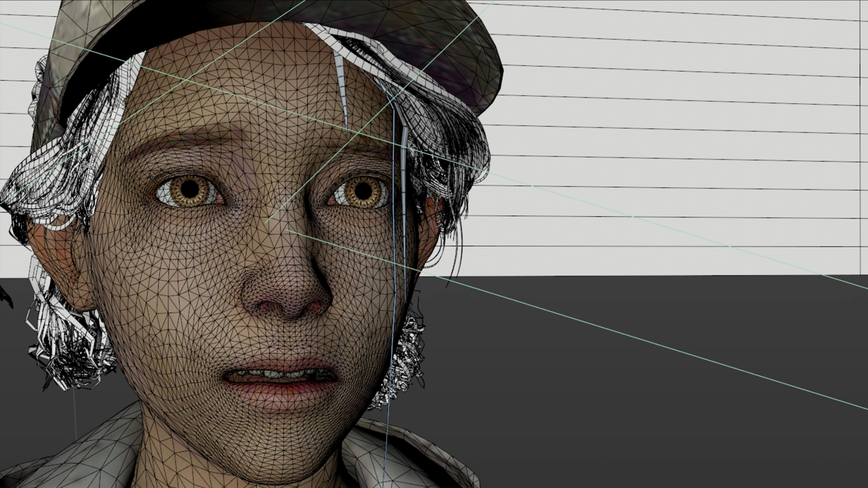Click the character's right eye iris
Image resolution: width=868 pixels, height=488 pixels.
coord(363,192)
